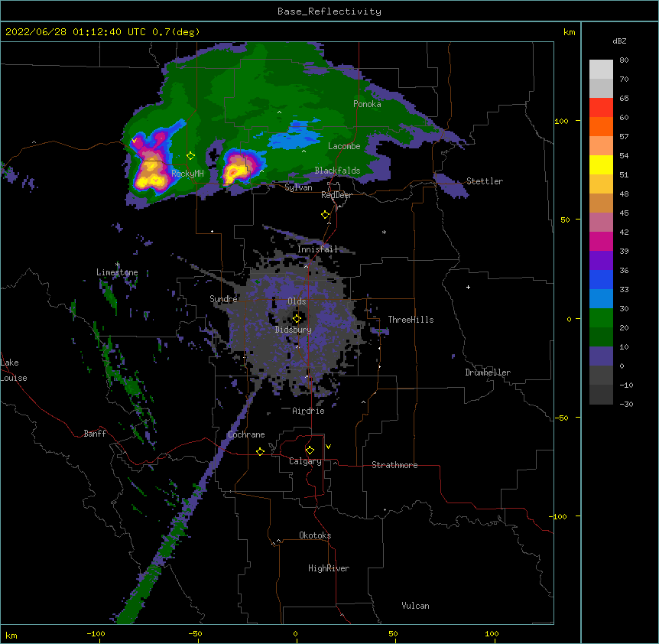Viewport: 659px width, 644px height.
Task: Click the Ponoka city label
Action: [367, 104]
